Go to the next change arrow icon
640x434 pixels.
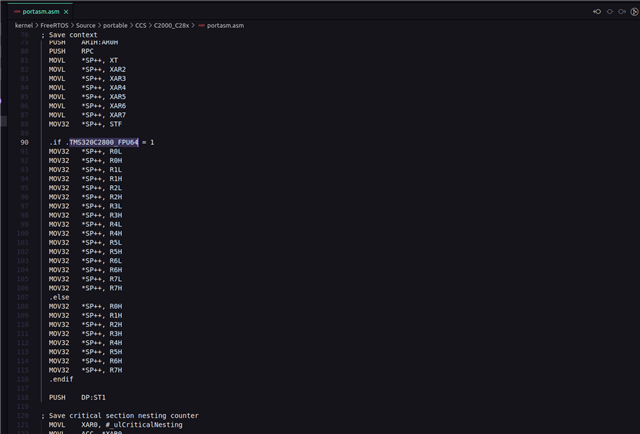point(622,11)
